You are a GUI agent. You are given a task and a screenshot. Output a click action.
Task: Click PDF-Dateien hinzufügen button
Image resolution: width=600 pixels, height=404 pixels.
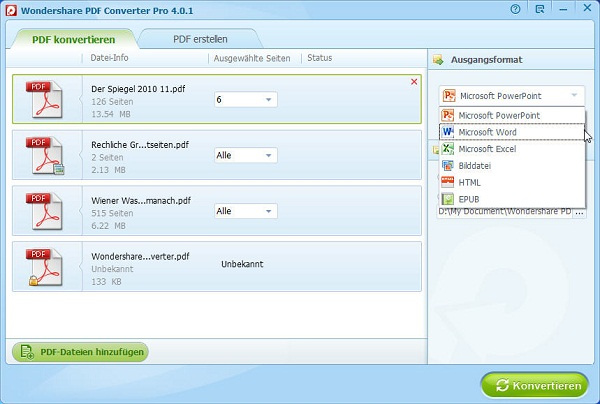pyautogui.click(x=80, y=352)
